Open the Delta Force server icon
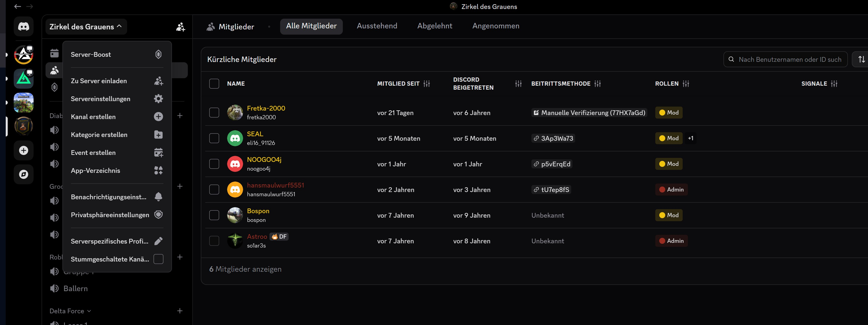 click(x=24, y=55)
